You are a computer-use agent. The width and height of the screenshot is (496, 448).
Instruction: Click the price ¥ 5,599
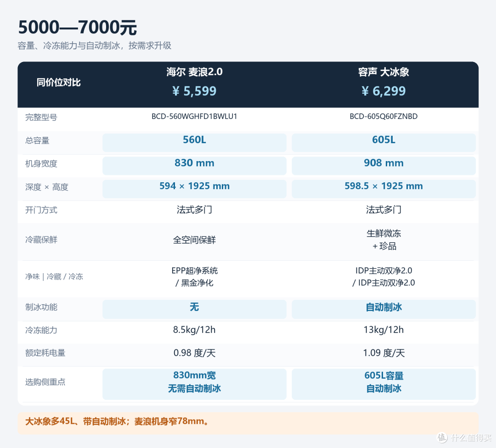pos(194,91)
